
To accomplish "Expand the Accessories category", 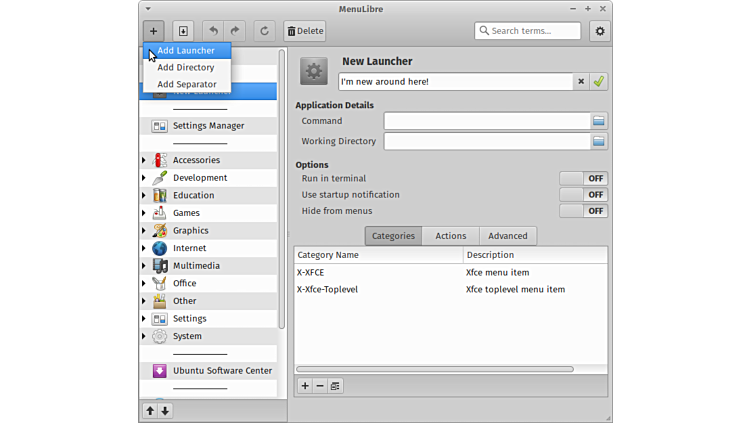I will click(x=144, y=160).
